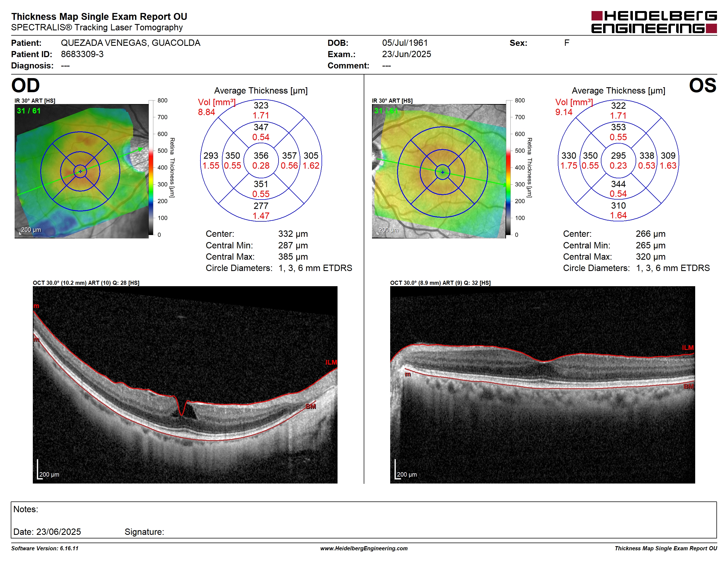The height and width of the screenshot is (563, 728).
Task: Click the Signature field
Action: [x=144, y=532]
